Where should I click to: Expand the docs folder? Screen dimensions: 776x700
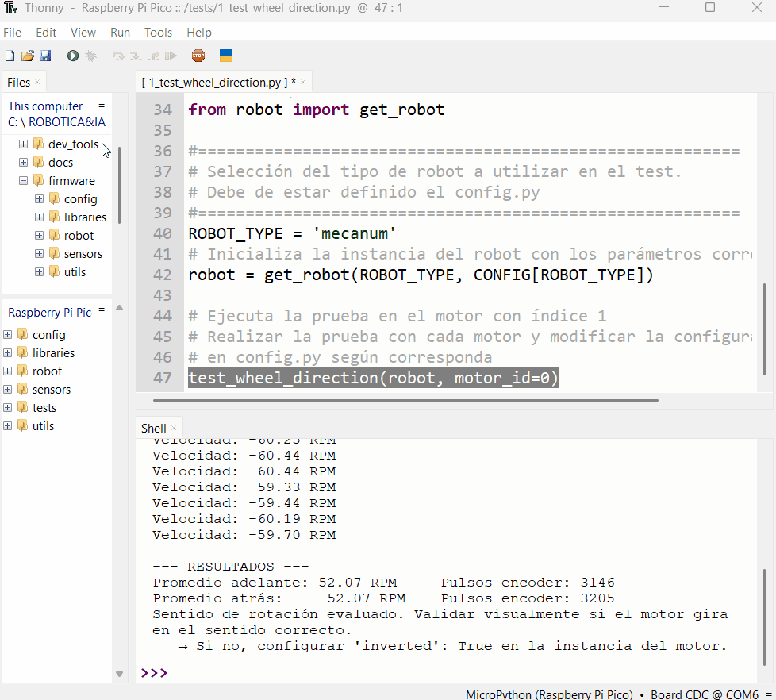(x=23, y=163)
